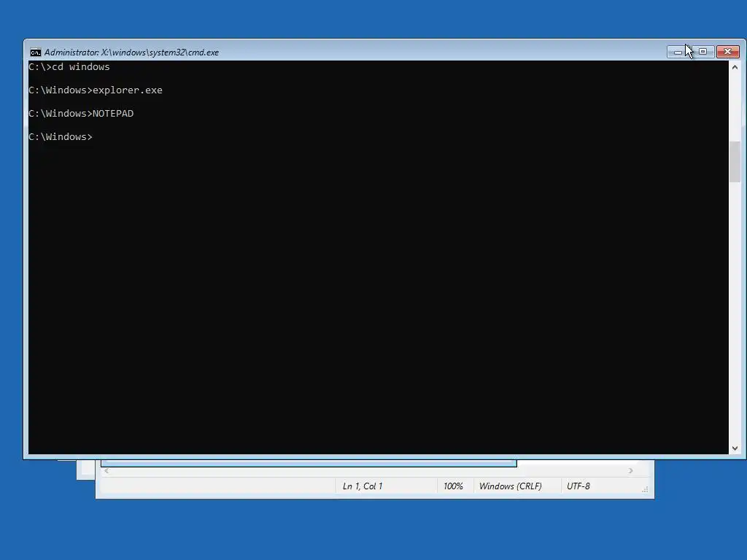Click the 'cd windows' command line
747x560 pixels.
69,66
